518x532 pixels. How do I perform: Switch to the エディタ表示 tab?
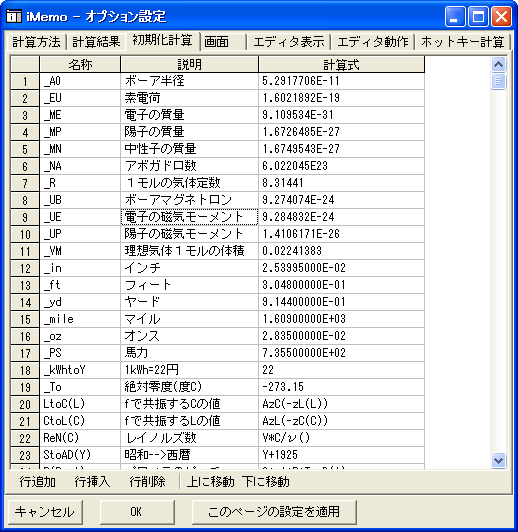click(x=289, y=42)
